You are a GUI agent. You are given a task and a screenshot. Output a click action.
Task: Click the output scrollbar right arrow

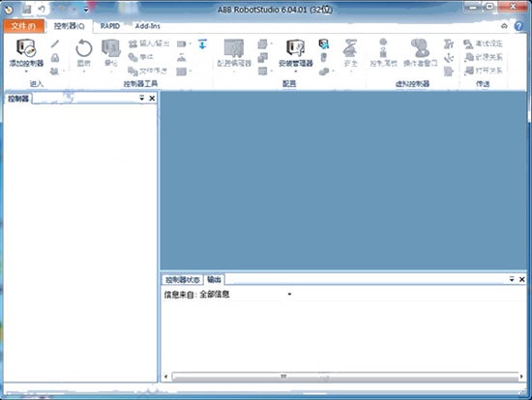pos(521,376)
